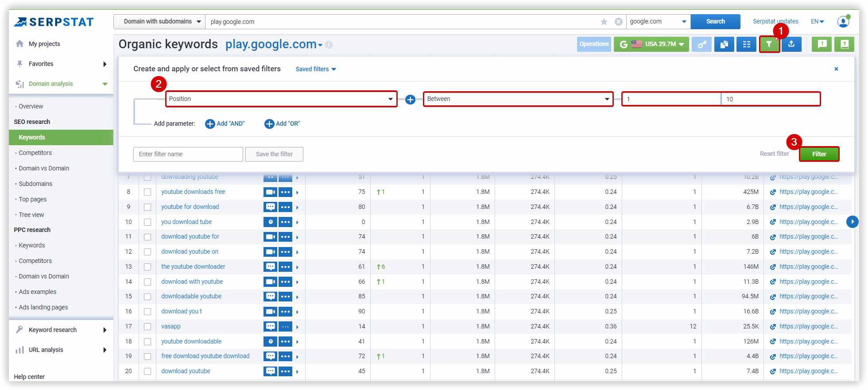Click video icon for download with youtube
Image resolution: width=868 pixels, height=390 pixels.
270,282
